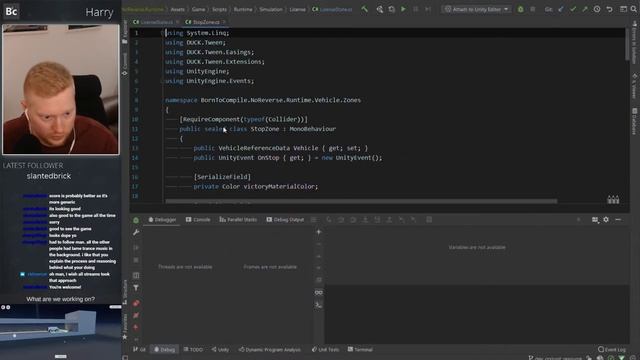Click the green Debug bug icon

(x=520, y=9)
